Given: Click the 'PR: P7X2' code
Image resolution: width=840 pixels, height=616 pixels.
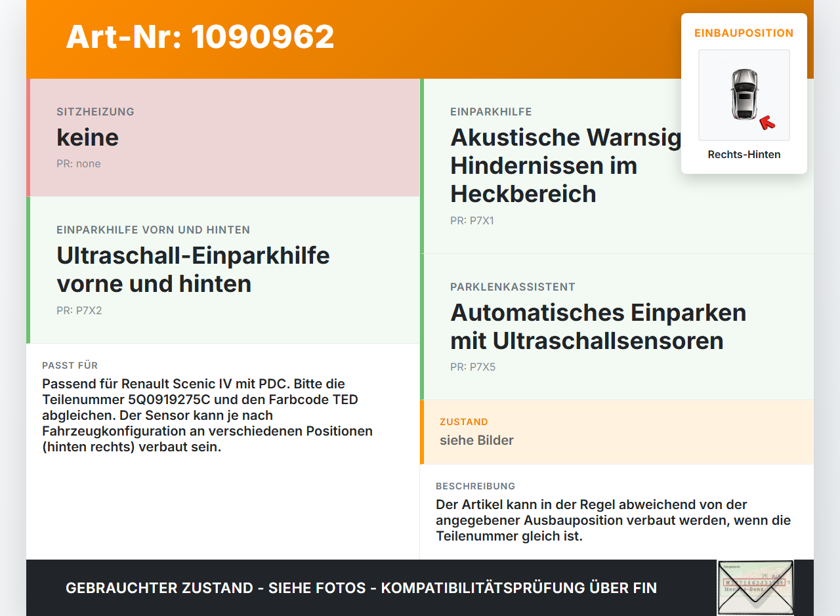Looking at the screenshot, I should tap(79, 310).
